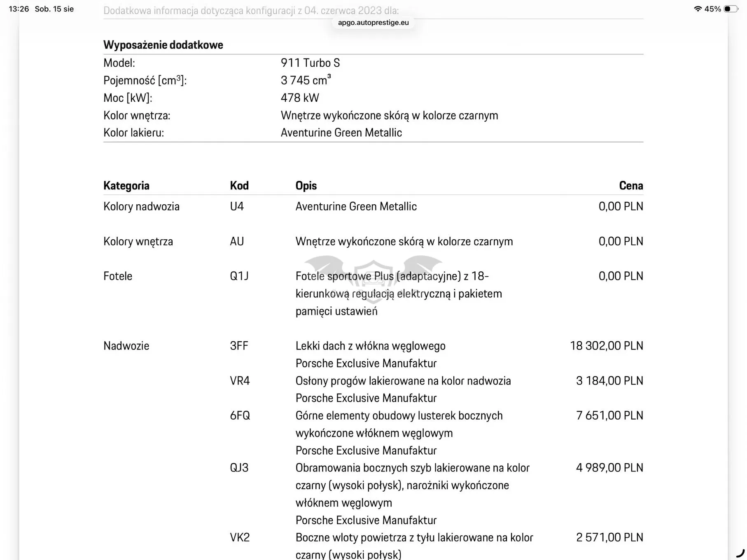Tap the apgo.autoprestige.eu address pill
The width and height of the screenshot is (747, 560).
(x=373, y=23)
